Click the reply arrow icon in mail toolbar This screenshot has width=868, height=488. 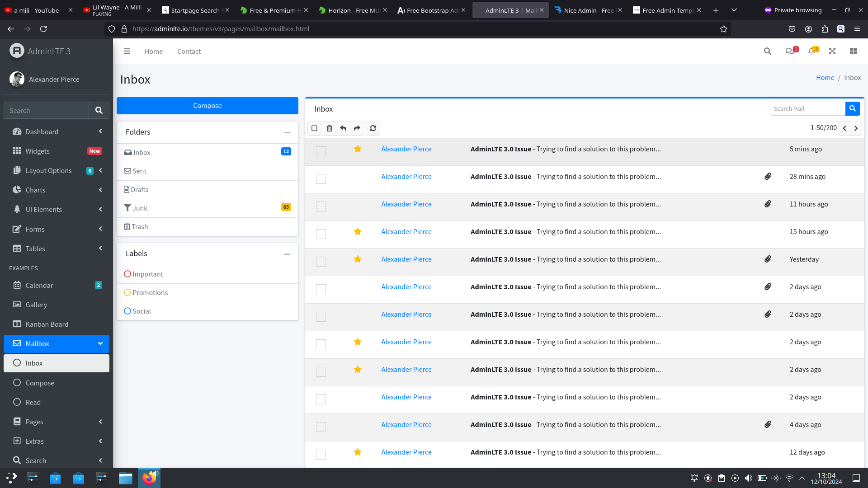[x=343, y=128]
